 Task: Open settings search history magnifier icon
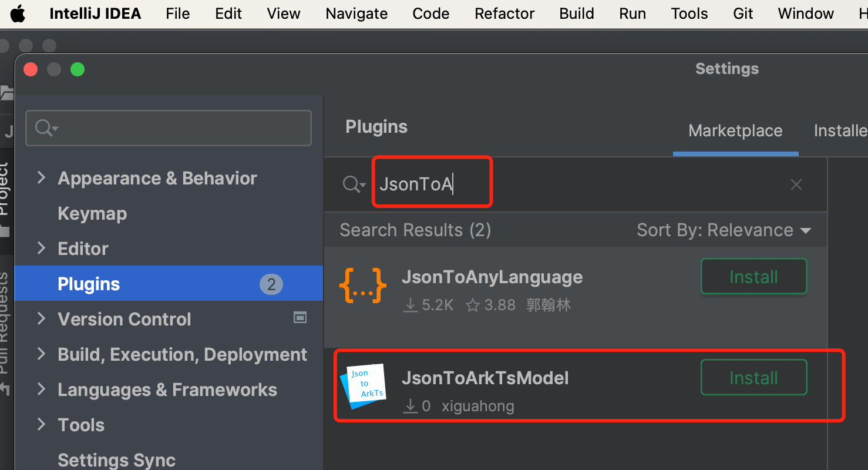(46, 127)
